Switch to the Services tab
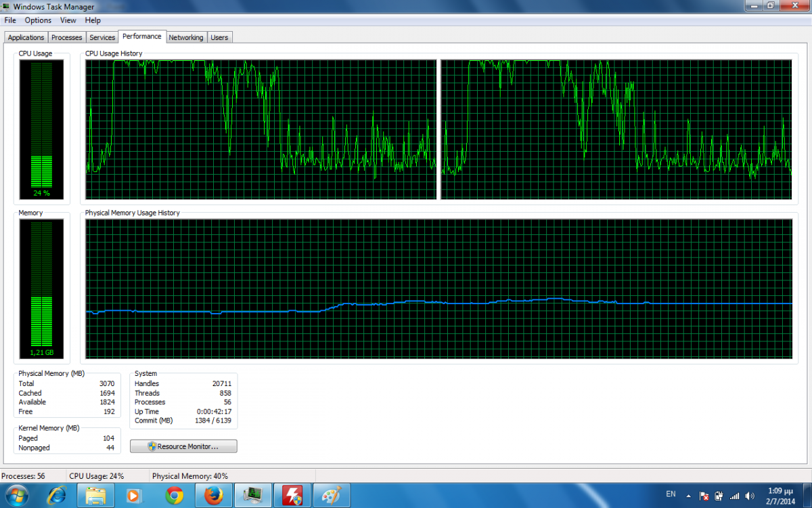 pyautogui.click(x=102, y=37)
